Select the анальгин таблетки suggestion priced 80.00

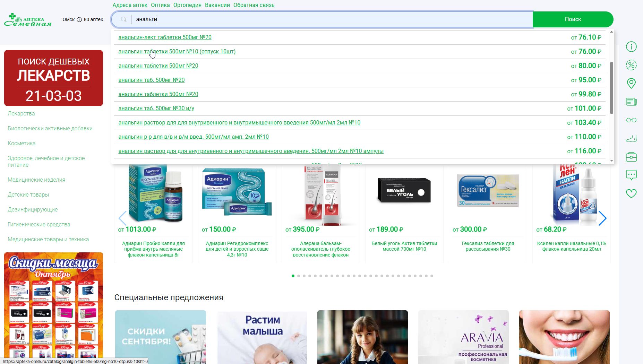pos(158,66)
